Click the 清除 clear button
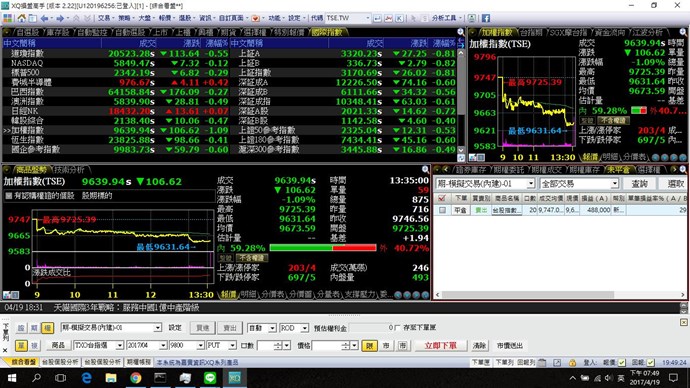This screenshot has height=388, width=690. (x=479, y=346)
